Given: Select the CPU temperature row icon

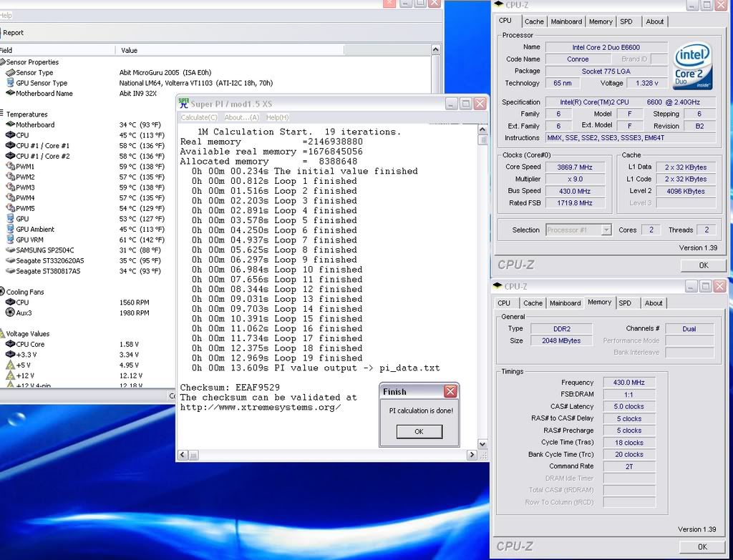Looking at the screenshot, I should [10, 135].
